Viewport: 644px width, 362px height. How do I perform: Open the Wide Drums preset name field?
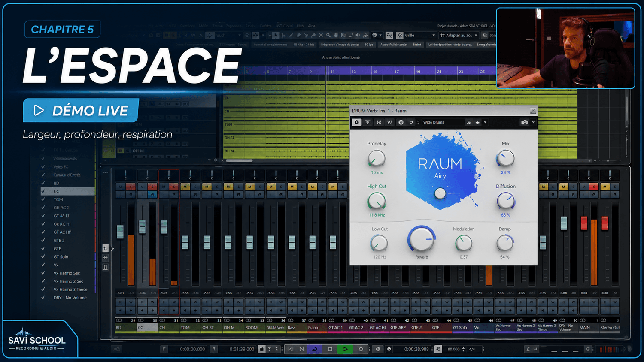[x=443, y=122]
